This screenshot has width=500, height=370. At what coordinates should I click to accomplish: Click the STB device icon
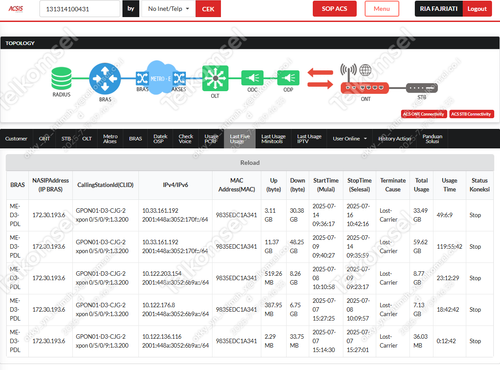pyautogui.click(x=422, y=88)
